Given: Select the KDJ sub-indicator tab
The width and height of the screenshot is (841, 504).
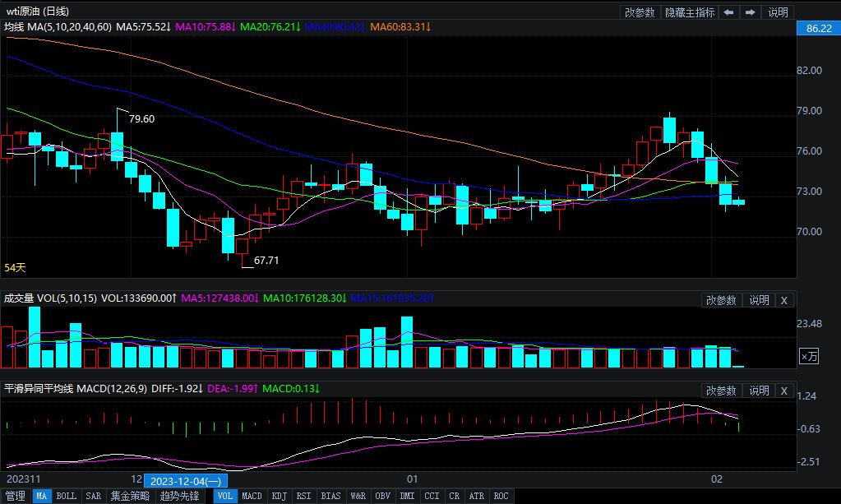Looking at the screenshot, I should click(x=280, y=496).
